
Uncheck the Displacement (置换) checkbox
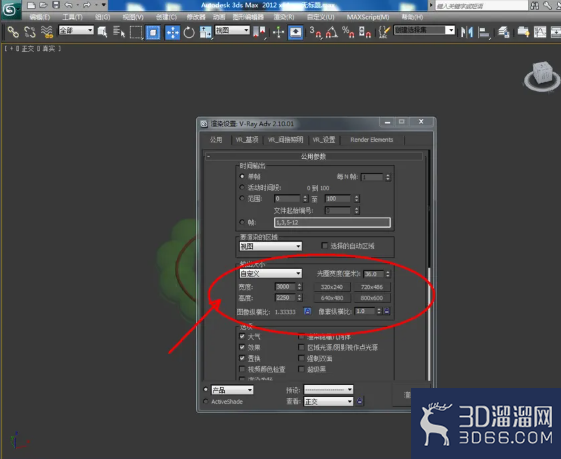pyautogui.click(x=242, y=358)
